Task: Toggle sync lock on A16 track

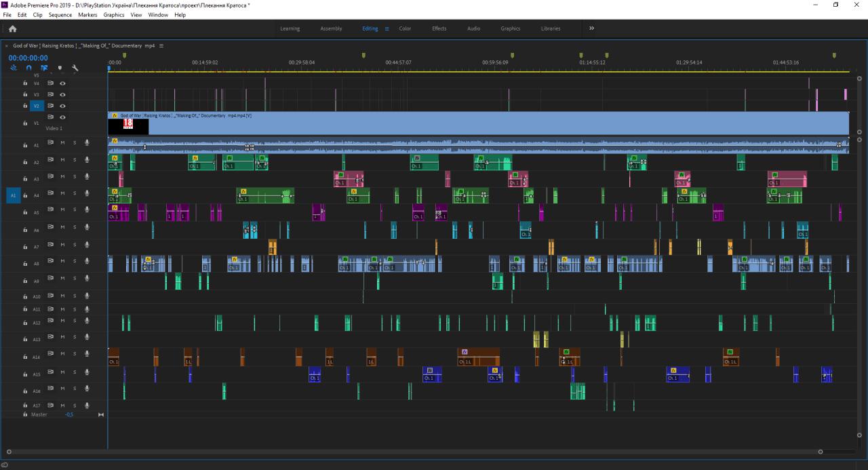Action: click(x=50, y=389)
